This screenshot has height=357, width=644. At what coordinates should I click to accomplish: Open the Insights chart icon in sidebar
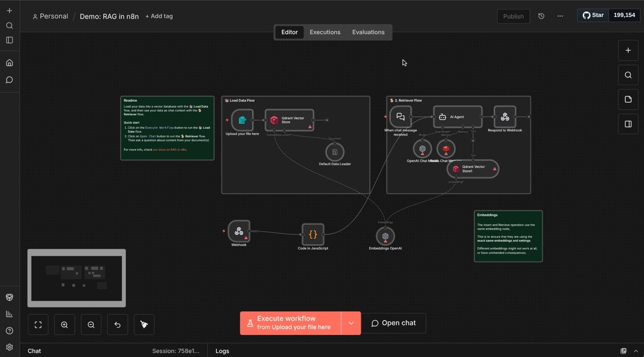(10, 314)
